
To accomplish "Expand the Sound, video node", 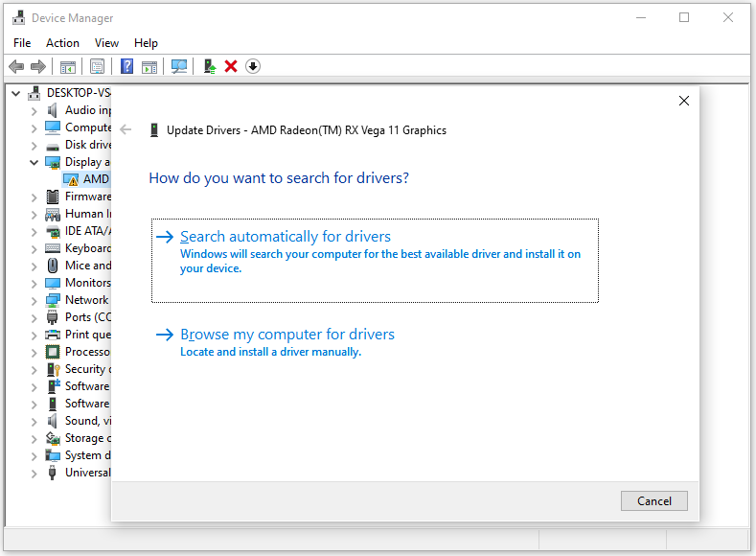I will coord(34,422).
